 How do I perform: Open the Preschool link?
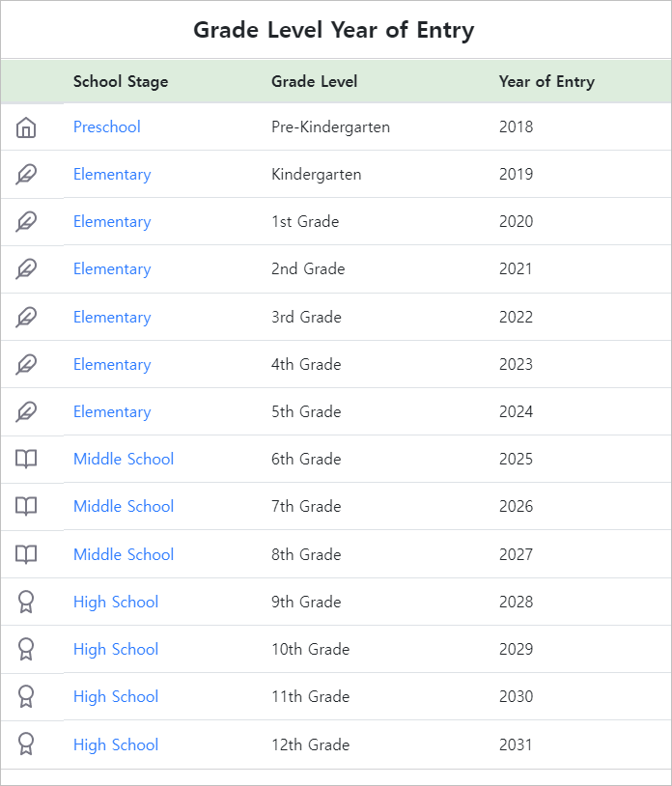pyautogui.click(x=107, y=127)
